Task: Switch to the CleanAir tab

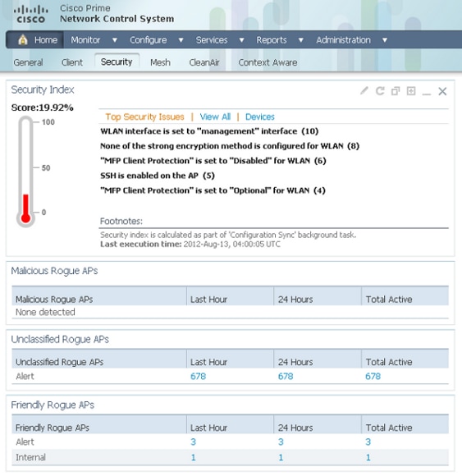Action: (204, 62)
